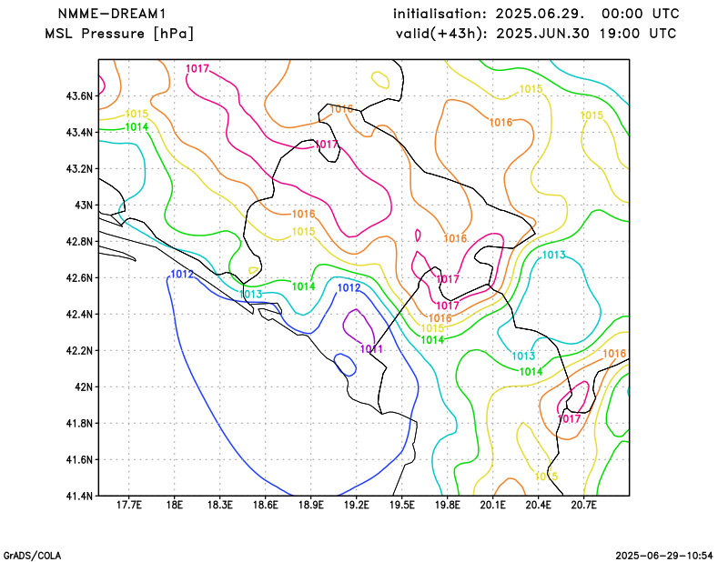Pick the 18.6E longitude label

tap(266, 505)
